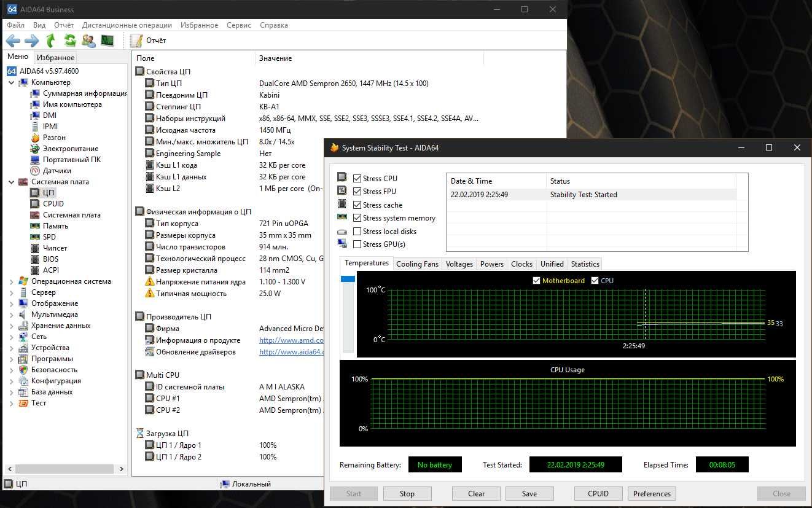Open the Сервис menu
The width and height of the screenshot is (812, 508).
click(x=239, y=25)
